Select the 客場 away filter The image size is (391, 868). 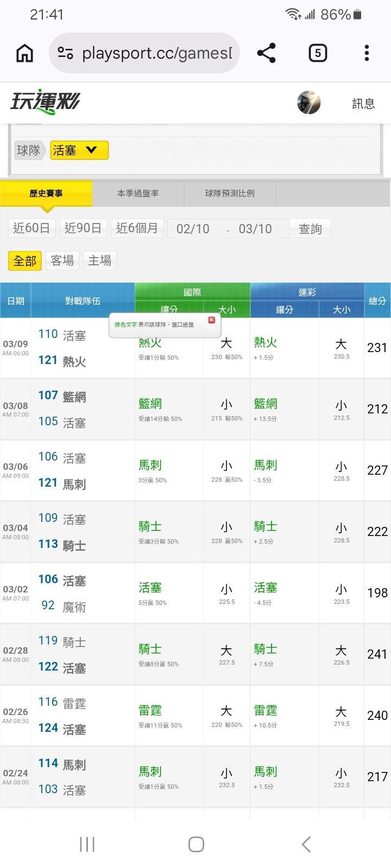62,261
